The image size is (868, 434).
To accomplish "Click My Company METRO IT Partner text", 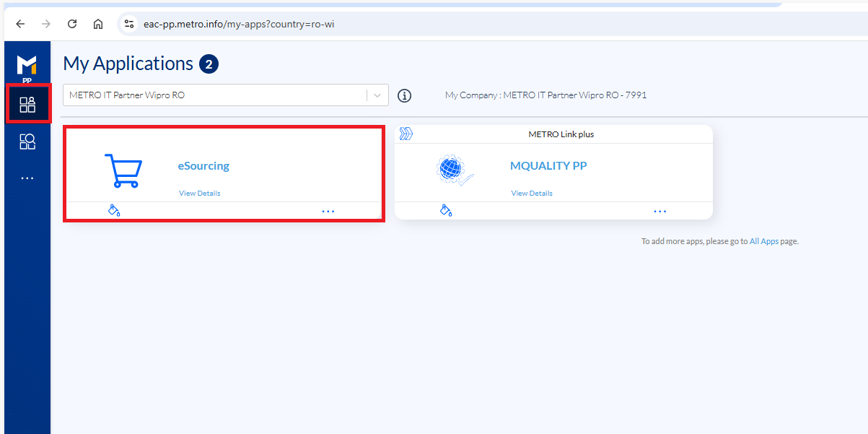I will pyautogui.click(x=546, y=95).
